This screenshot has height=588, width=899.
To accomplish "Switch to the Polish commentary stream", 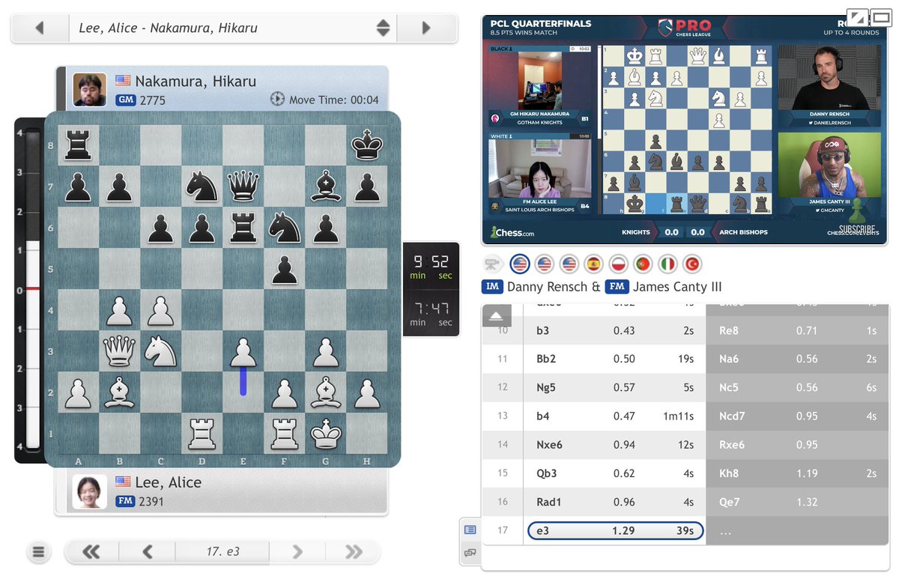I will click(x=619, y=264).
